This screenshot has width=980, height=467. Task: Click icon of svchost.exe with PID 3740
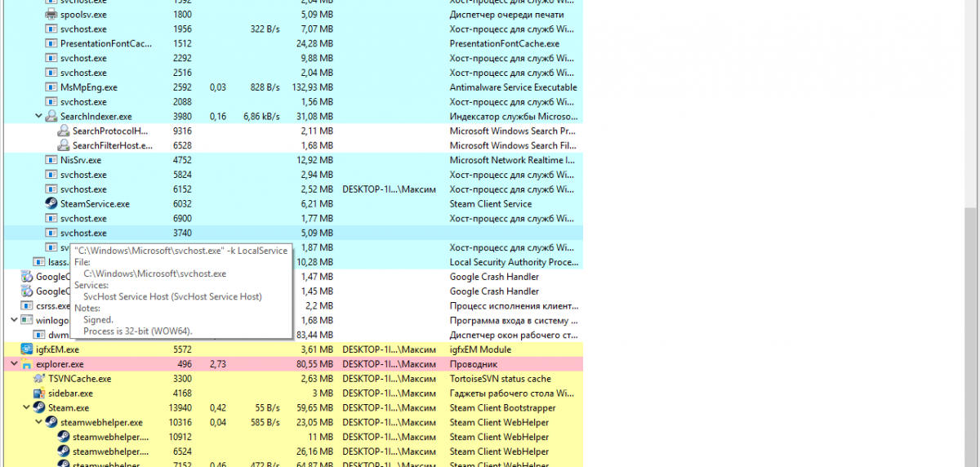coord(51,233)
